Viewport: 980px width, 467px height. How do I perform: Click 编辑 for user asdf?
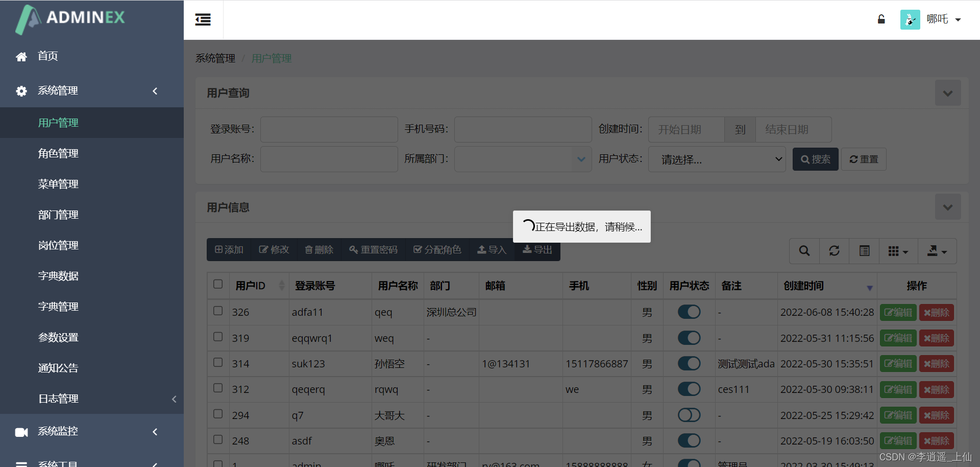click(x=898, y=441)
